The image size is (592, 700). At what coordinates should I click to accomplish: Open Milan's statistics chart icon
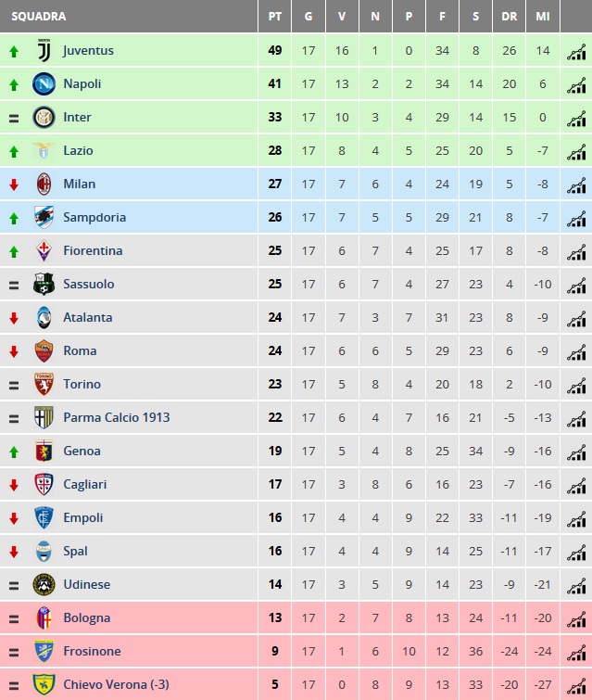[576, 185]
